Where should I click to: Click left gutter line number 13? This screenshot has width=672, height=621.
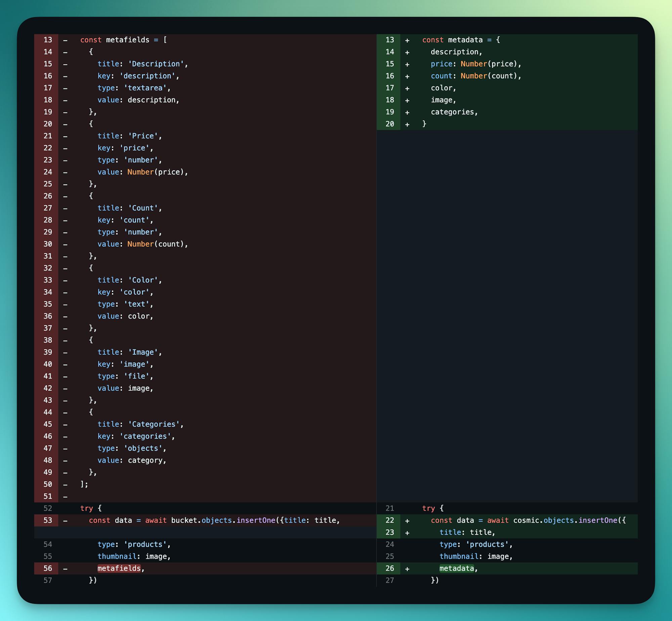coord(48,40)
